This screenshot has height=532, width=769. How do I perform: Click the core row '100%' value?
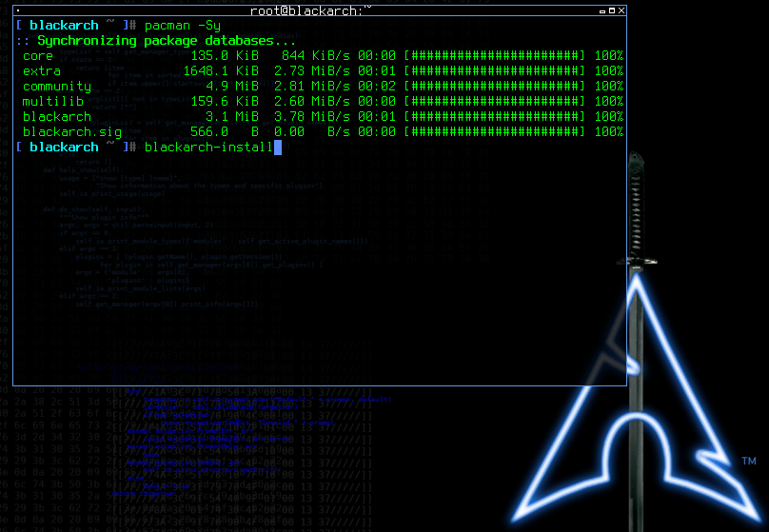[x=608, y=56]
